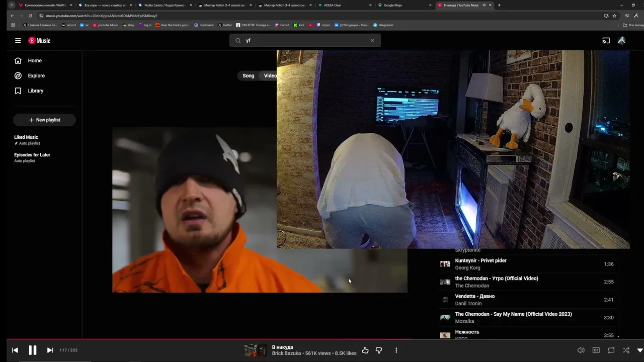Screen dimensions: 644x362
Task: Go back in browser history
Action: point(12,16)
